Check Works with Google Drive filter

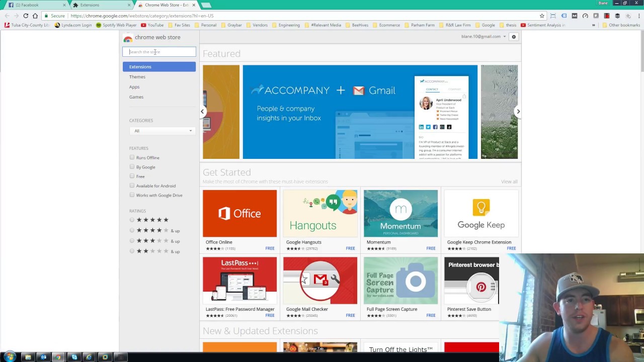(132, 195)
